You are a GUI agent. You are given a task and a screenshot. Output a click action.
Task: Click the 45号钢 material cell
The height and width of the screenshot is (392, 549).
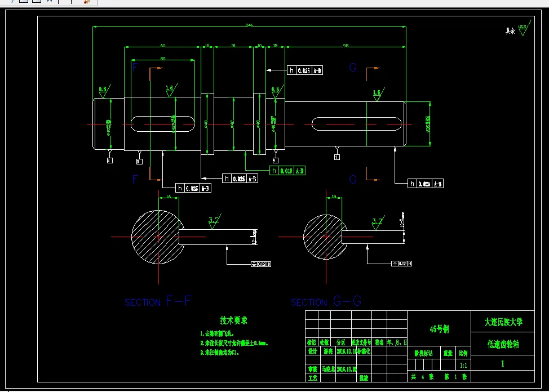pos(439,329)
